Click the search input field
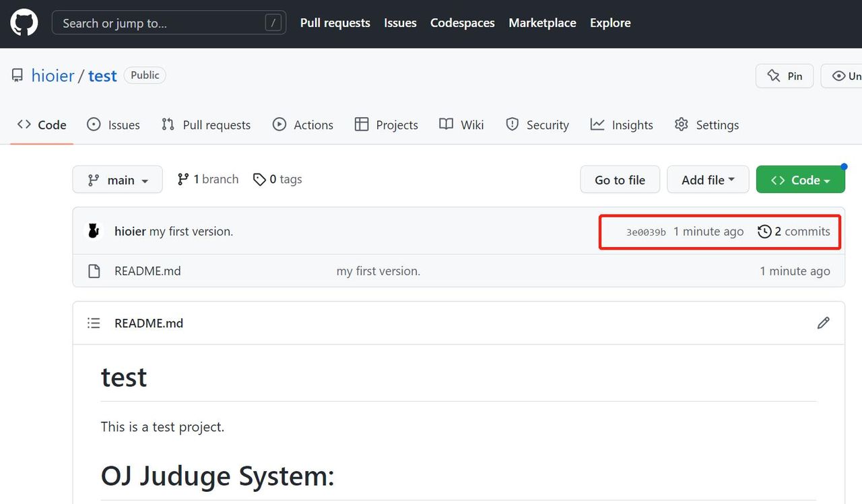The height and width of the screenshot is (504, 862). (168, 23)
